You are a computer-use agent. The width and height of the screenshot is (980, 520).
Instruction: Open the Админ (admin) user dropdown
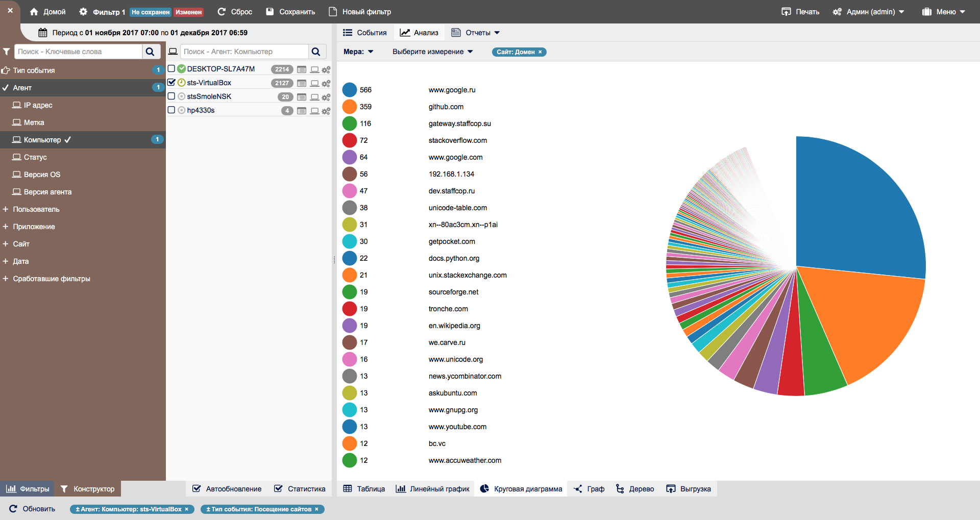pos(868,12)
